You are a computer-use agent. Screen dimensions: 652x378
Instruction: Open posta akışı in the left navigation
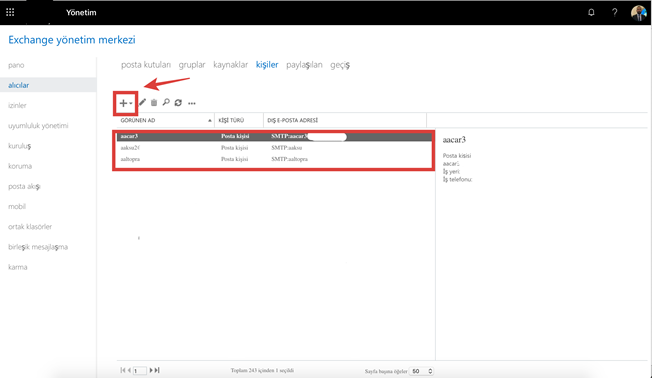(24, 186)
